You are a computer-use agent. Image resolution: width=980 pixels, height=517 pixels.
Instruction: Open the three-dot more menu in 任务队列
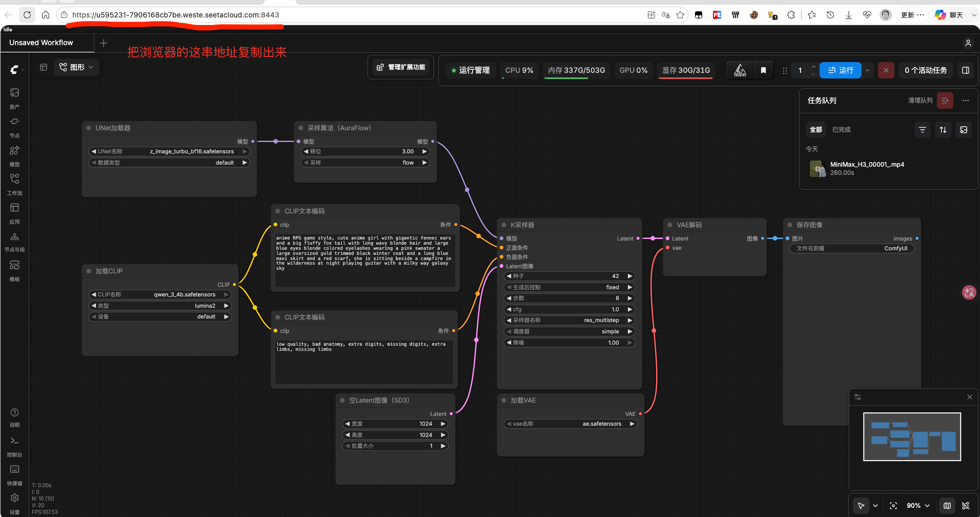pyautogui.click(x=966, y=101)
